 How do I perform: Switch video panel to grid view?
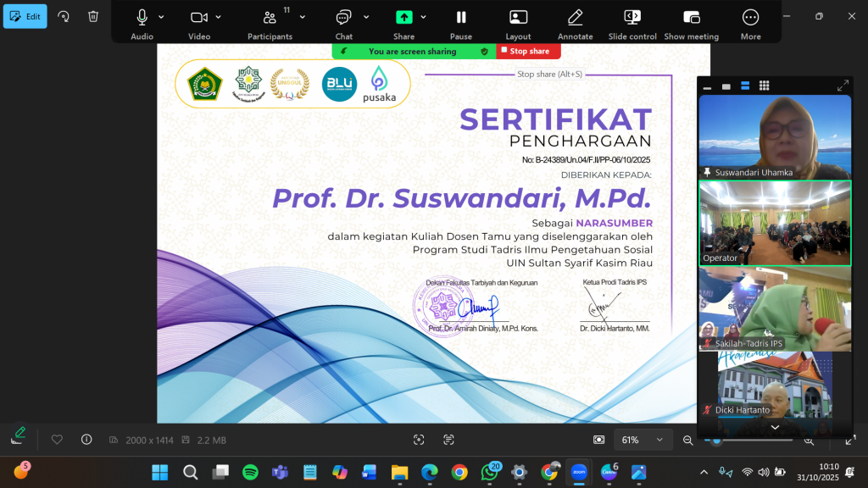pos(764,86)
